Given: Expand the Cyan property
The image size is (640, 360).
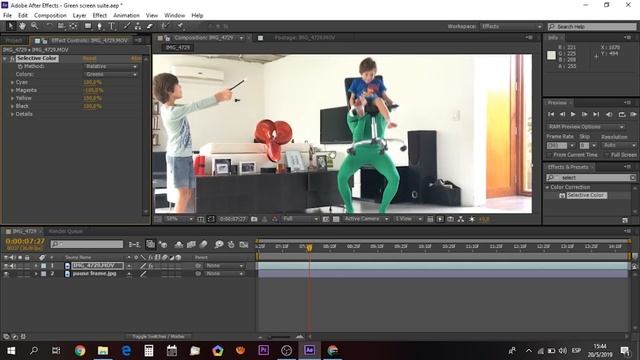Looking at the screenshot, I should [x=12, y=82].
